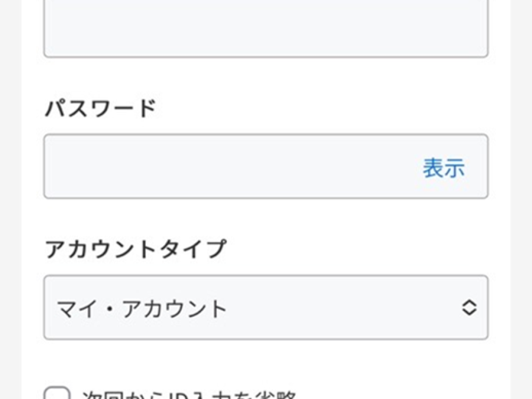532x399 pixels.
Task: Click left side of password text field
Action: point(89,167)
